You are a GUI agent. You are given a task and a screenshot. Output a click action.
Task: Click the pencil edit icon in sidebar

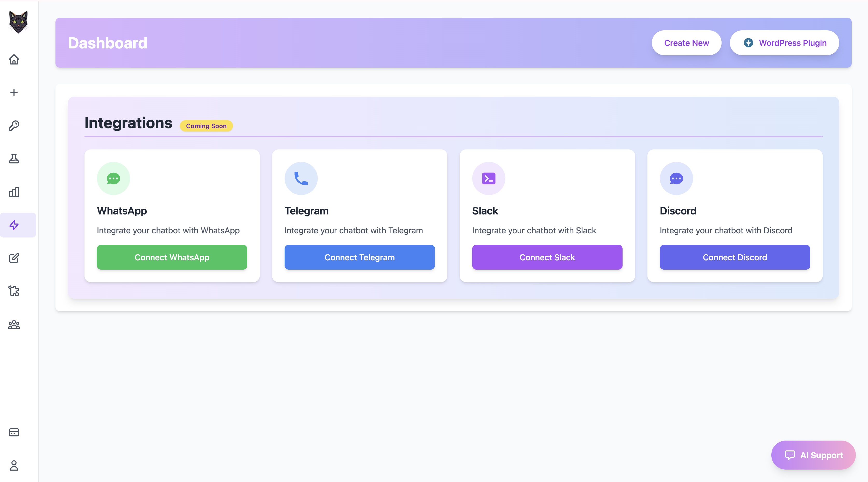(x=14, y=258)
